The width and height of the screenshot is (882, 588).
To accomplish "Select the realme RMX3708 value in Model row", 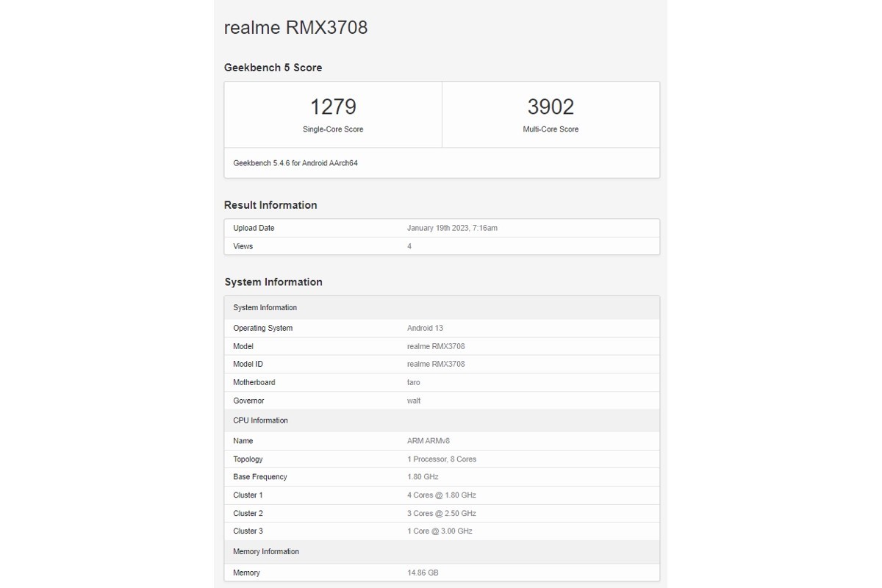I will 436,346.
